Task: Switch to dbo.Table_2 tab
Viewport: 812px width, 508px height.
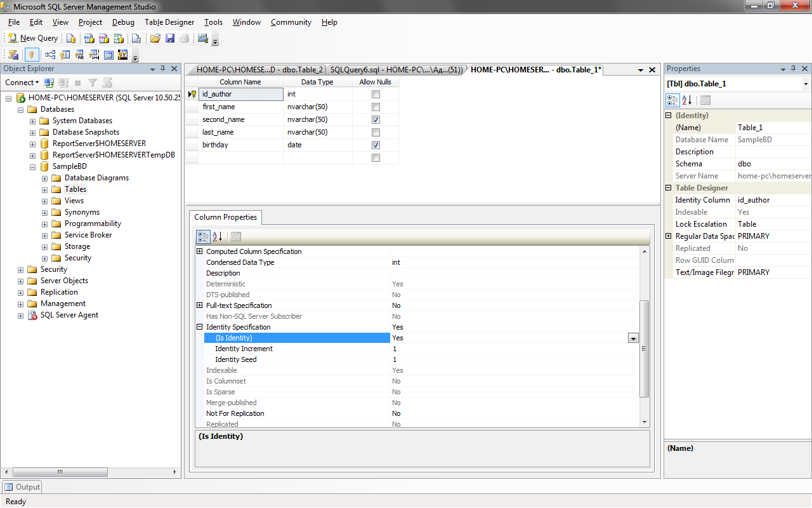Action: (x=259, y=70)
